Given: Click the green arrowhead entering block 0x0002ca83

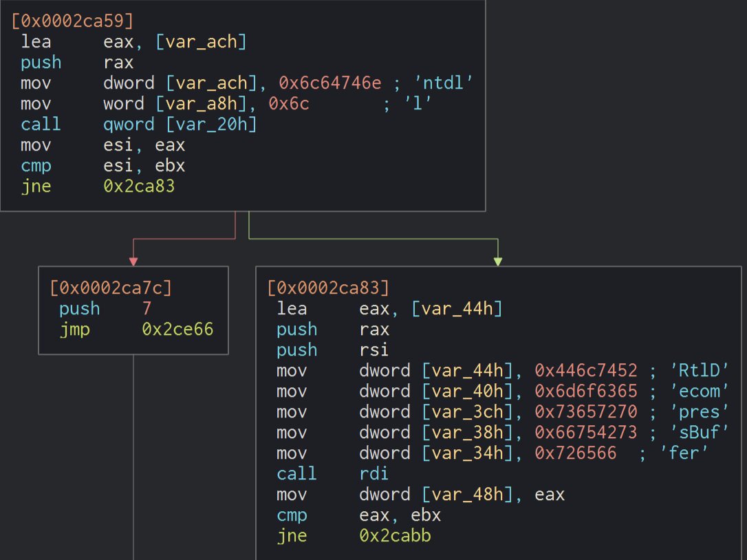Looking at the screenshot, I should click(497, 261).
